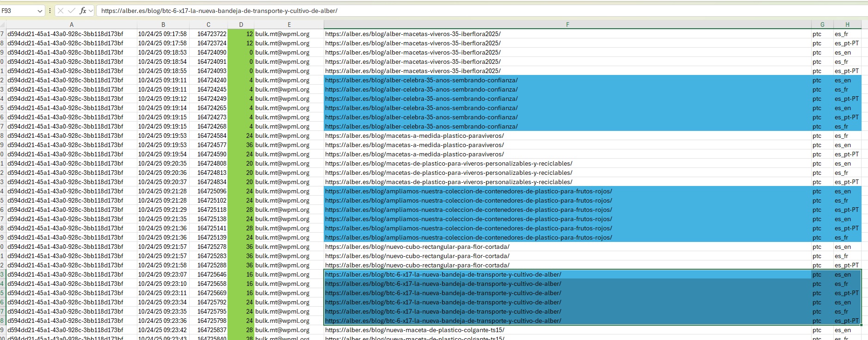Click the Select All corner triangle
This screenshot has width=868, height=340.
coord(3,25)
